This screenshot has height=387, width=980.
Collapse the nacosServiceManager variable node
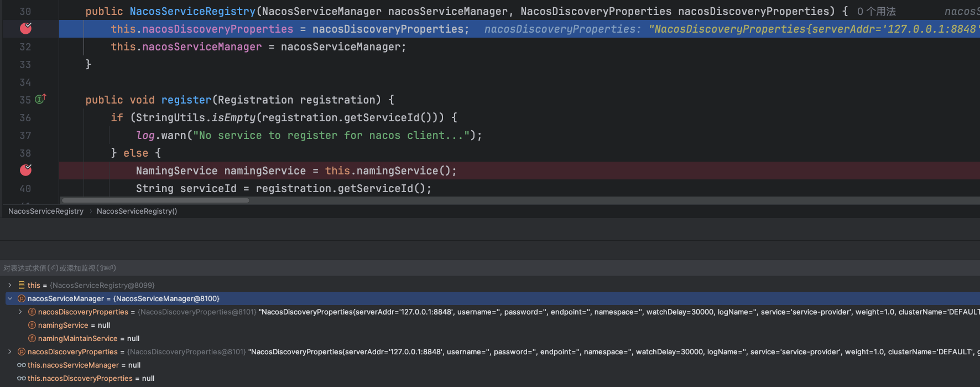click(x=9, y=298)
